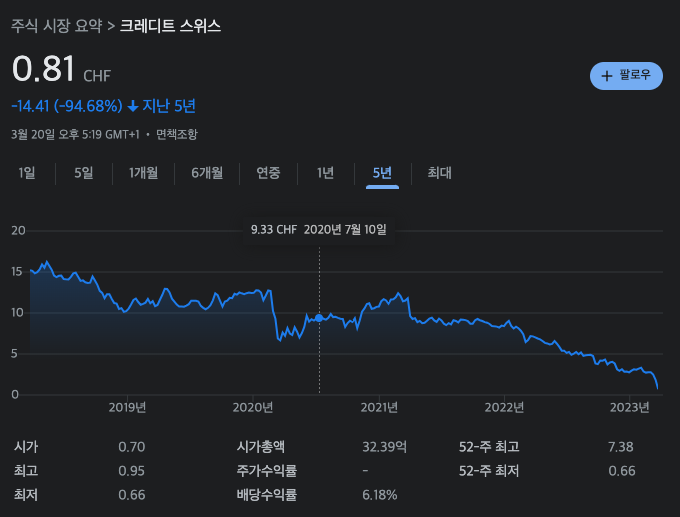Click the 배당수익률 label
680x517 pixels.
pos(267,495)
